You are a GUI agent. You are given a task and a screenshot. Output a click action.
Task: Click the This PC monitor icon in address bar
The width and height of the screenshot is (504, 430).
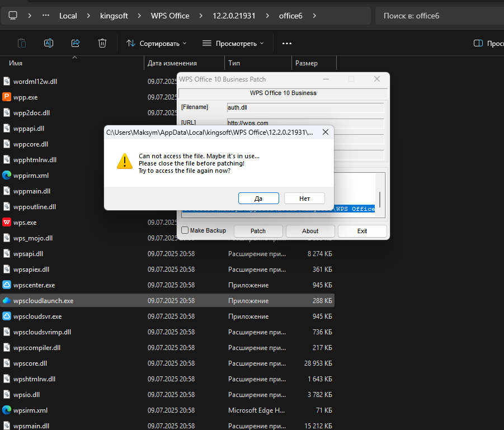tap(13, 16)
